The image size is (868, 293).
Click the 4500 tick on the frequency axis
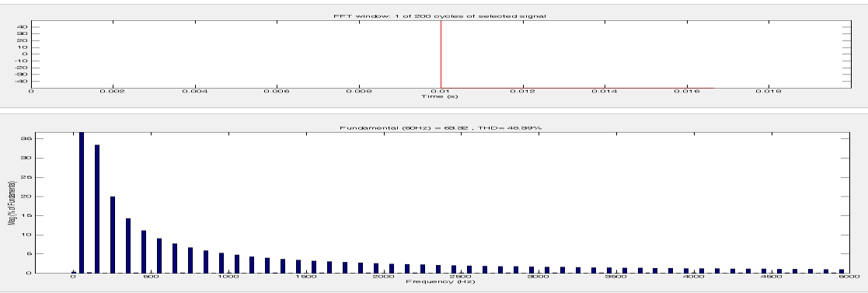771,277
